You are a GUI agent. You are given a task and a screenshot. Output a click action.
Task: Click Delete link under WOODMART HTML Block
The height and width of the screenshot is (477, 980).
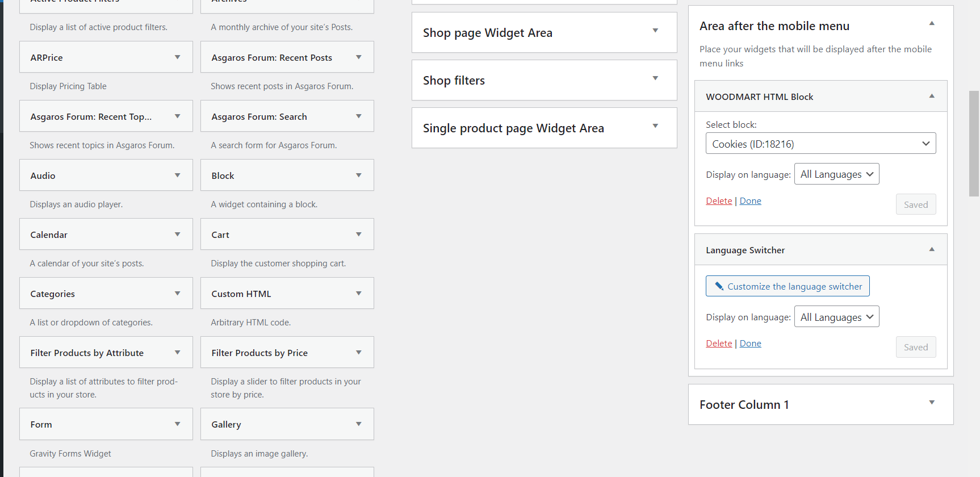719,201
